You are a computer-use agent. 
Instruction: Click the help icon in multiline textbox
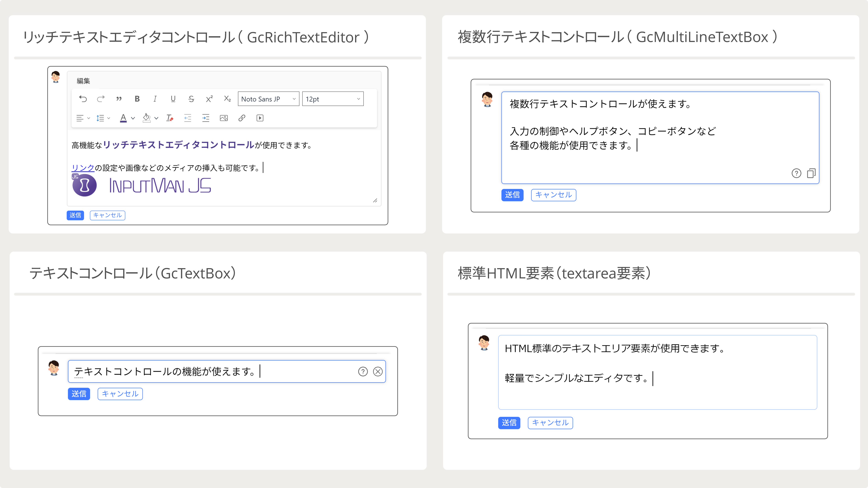pos(796,173)
